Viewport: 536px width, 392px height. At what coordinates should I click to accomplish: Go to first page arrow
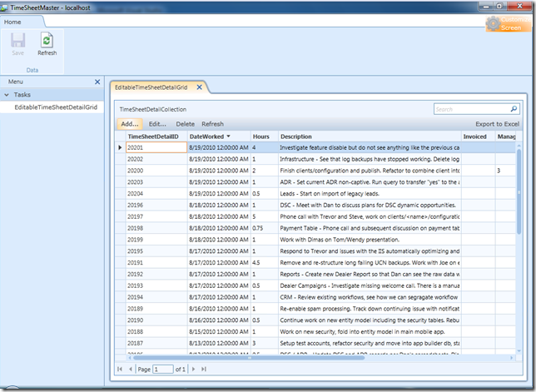point(120,369)
